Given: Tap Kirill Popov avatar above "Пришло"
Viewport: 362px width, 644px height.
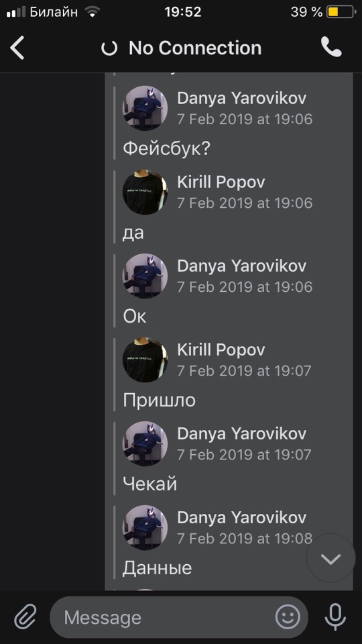Looking at the screenshot, I should click(x=145, y=360).
